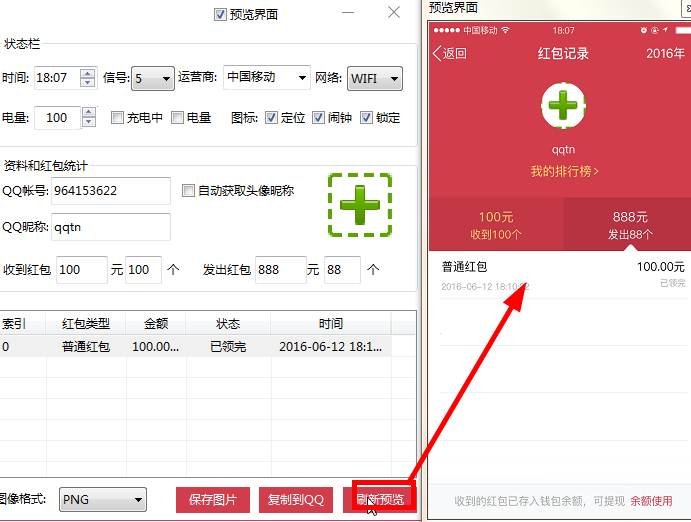The width and height of the screenshot is (691, 522).
Task: Click the 时间 column header in table
Action: (x=331, y=324)
